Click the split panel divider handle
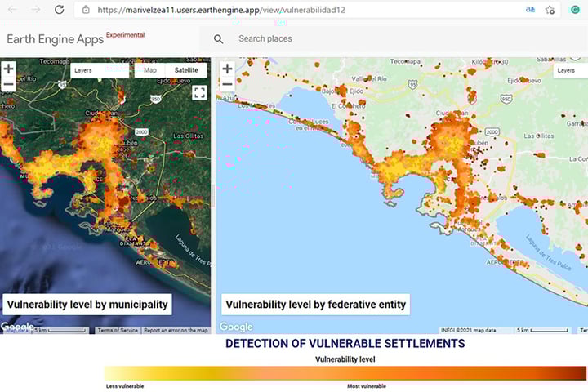 pos(213,195)
